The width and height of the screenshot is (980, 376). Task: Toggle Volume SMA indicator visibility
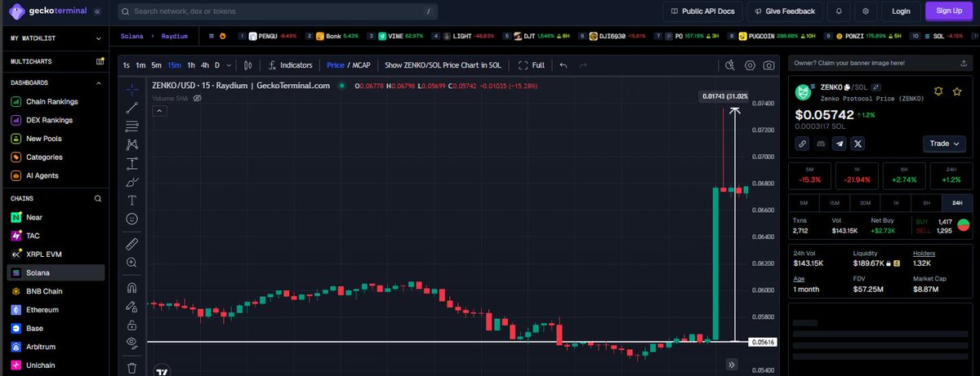[x=197, y=98]
